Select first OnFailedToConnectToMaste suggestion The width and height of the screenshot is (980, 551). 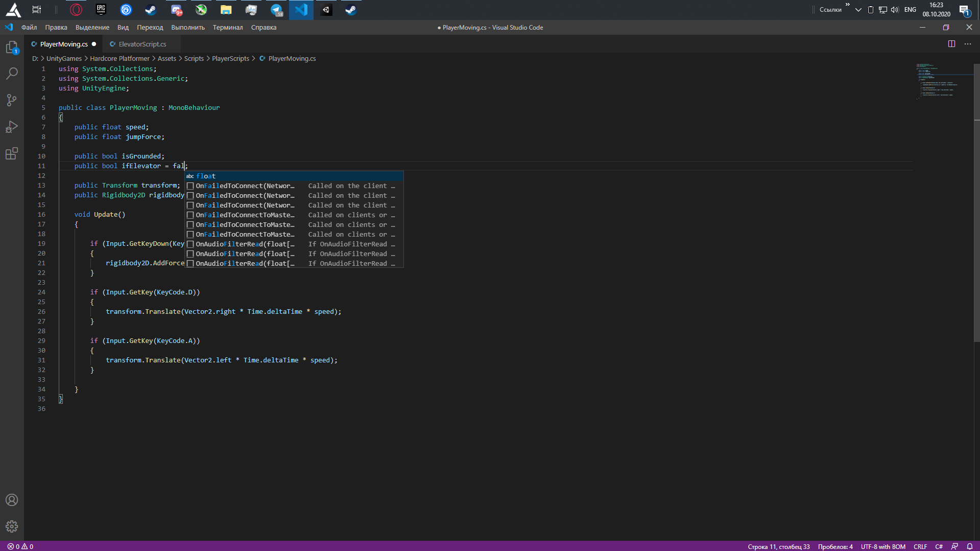coord(294,215)
